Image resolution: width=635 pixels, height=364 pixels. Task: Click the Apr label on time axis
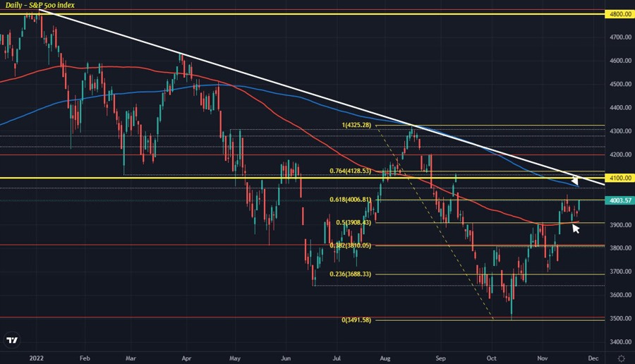(x=186, y=358)
